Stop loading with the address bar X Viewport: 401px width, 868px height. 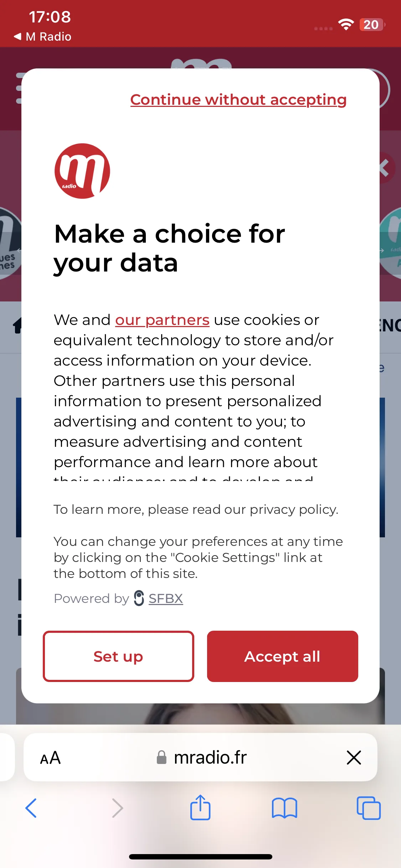tap(354, 757)
